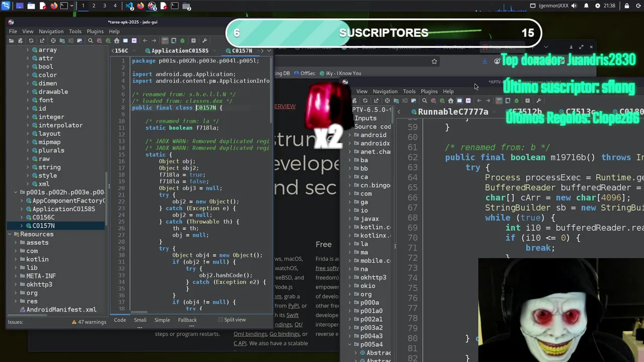Open the Tools menu in rear XPTV jadx-gui
Image resolution: width=644 pixels, height=362 pixels.
coord(409,92)
